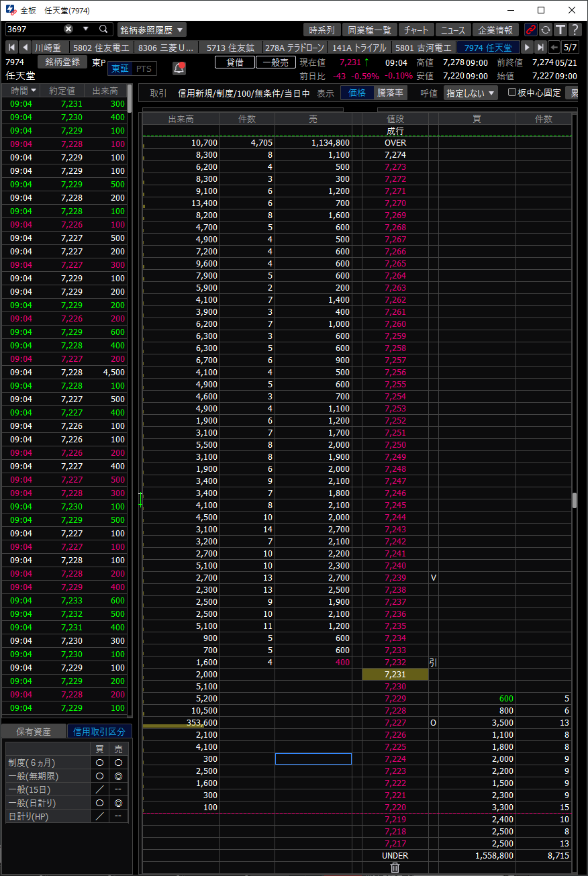Image resolution: width=588 pixels, height=876 pixels.
Task: Click the refresh icon in the top toolbar
Action: pyautogui.click(x=546, y=30)
